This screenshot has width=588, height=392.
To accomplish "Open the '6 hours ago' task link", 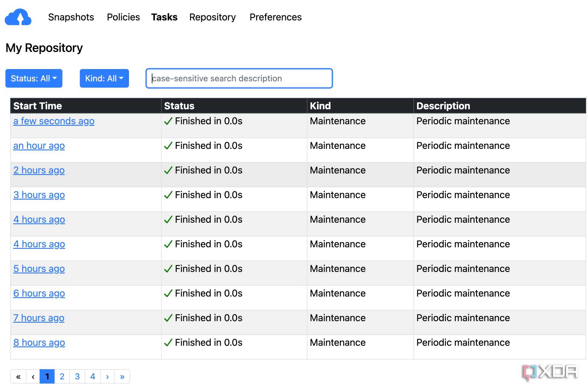I will click(x=39, y=293).
